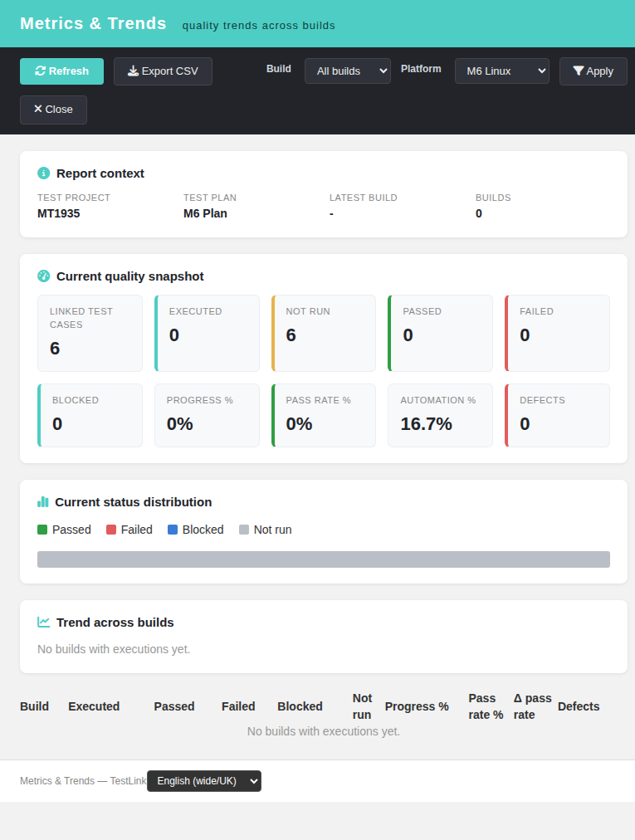This screenshot has height=840, width=635.
Task: Click the refresh arrows icon
Action: tap(40, 71)
